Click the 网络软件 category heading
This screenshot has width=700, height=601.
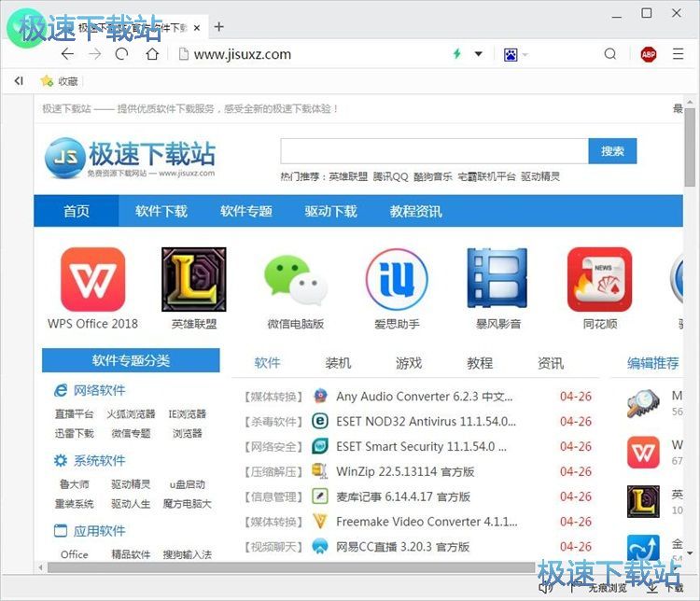(x=99, y=390)
